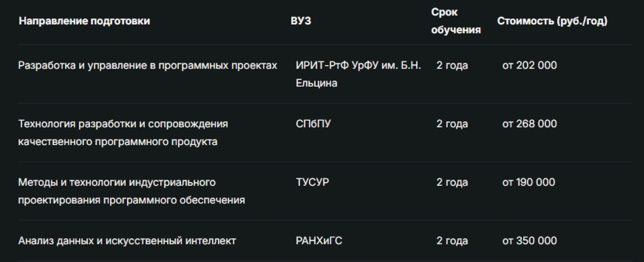Viewport: 644px width, 262px height.
Task: Click the ИРИТ-РтФ УрФУ им. Б.Н. Ельцина cell
Action: coord(358,74)
